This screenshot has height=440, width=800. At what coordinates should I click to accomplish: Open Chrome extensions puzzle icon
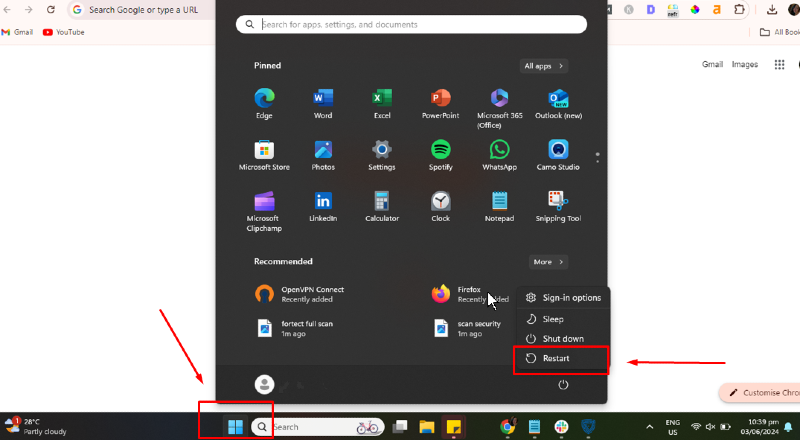pos(739,9)
